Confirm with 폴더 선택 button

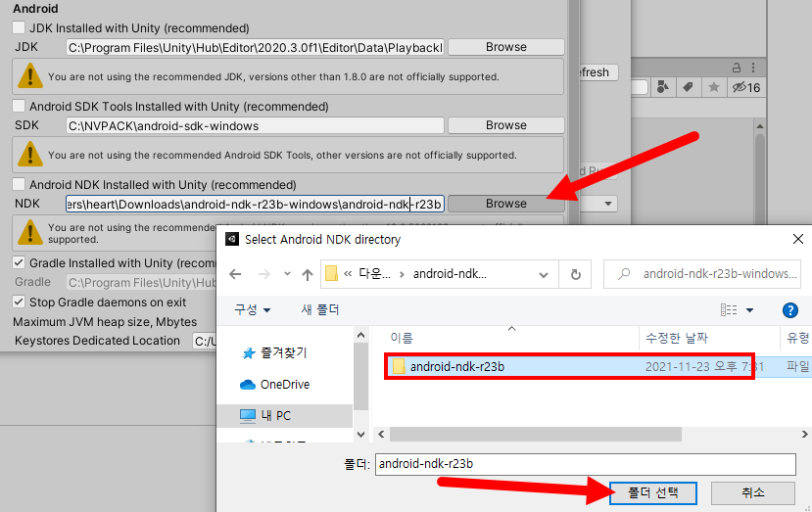point(653,492)
